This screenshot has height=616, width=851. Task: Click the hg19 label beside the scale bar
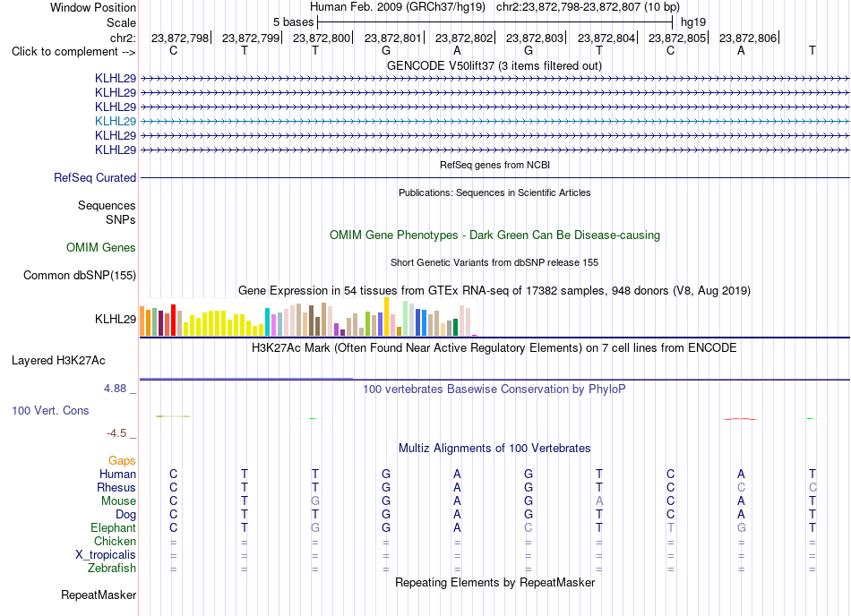point(693,22)
